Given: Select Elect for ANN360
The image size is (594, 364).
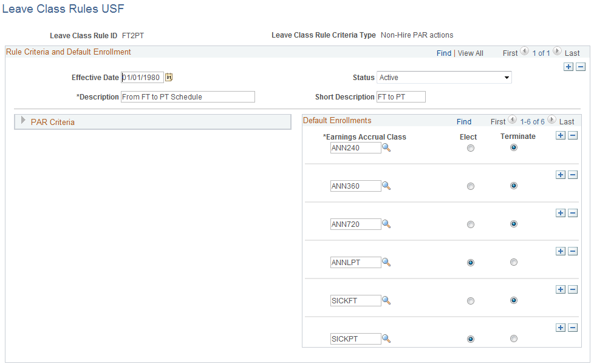Looking at the screenshot, I should tap(471, 186).
